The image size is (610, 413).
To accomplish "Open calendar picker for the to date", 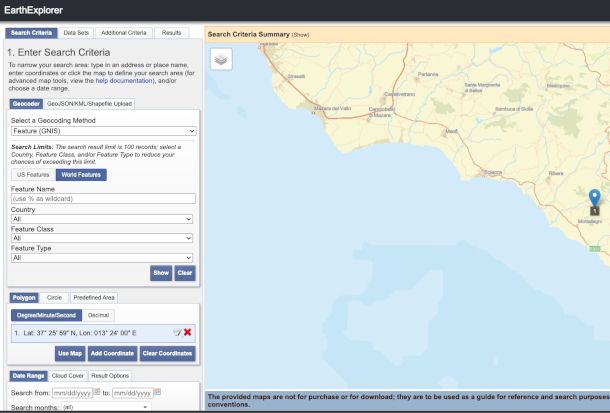I will pos(157,392).
